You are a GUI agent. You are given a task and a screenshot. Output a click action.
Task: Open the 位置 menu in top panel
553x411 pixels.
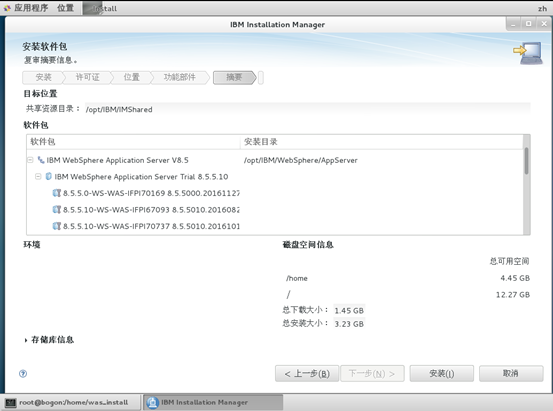[66, 8]
